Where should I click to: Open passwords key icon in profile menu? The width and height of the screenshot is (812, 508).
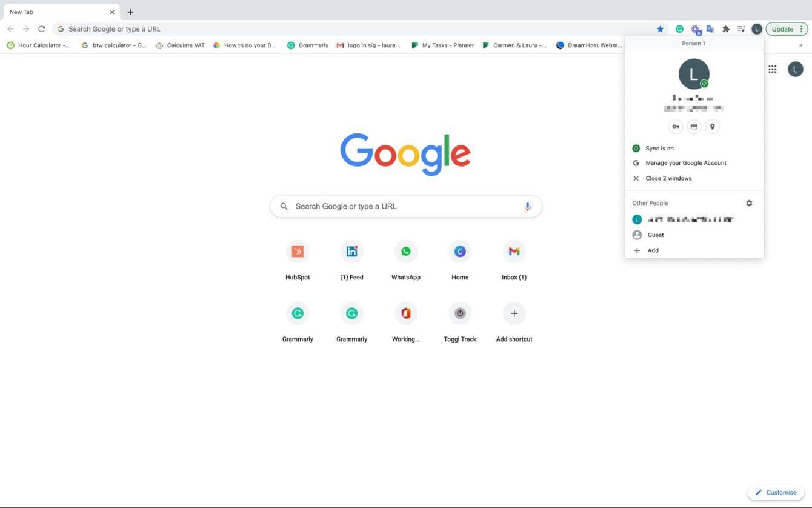pyautogui.click(x=676, y=127)
